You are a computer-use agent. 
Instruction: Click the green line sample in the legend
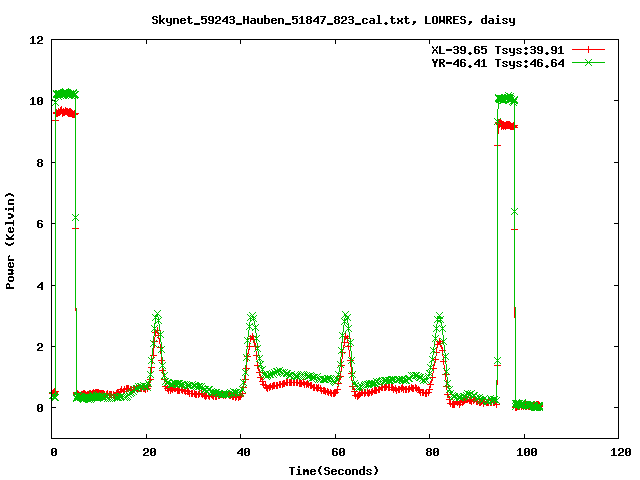pos(588,62)
